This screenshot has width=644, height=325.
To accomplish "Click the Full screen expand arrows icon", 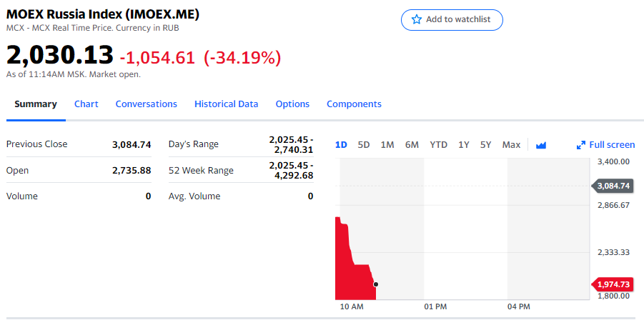I will pyautogui.click(x=581, y=145).
